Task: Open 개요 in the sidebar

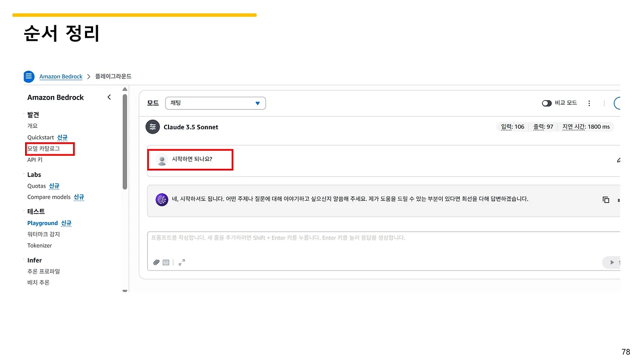Action: click(33, 126)
